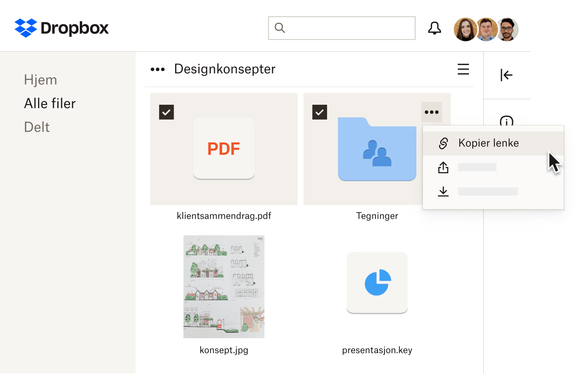Switch to Alle filer in the sidebar
This screenshot has width=588, height=378.
pyautogui.click(x=50, y=104)
